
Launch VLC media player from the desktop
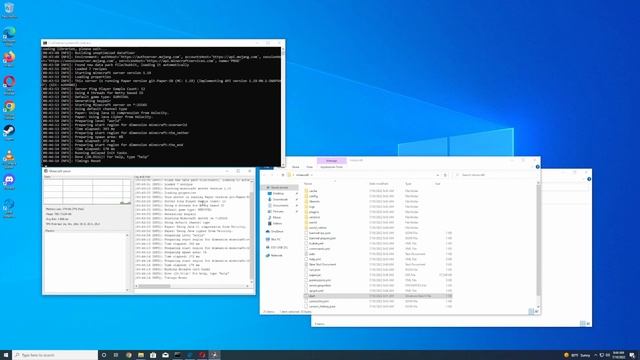[x=9, y=158]
